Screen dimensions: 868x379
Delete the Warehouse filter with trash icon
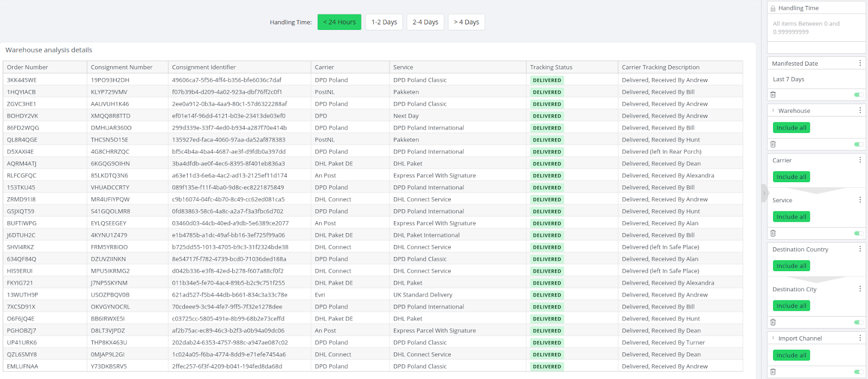coord(773,144)
